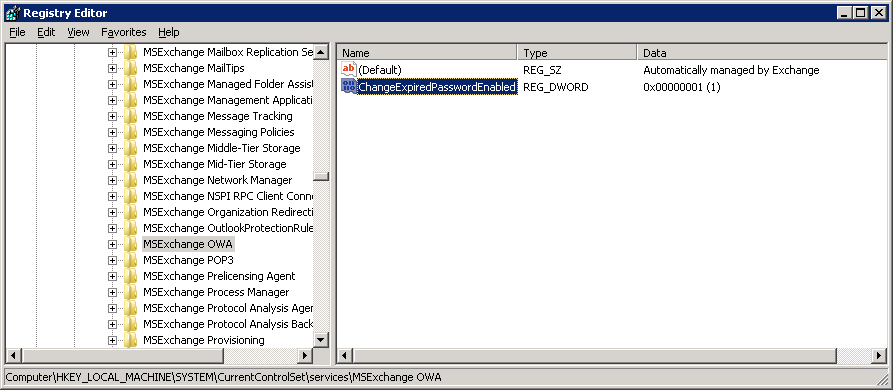Click tree pane scroll up arrow

pyautogui.click(x=321, y=52)
